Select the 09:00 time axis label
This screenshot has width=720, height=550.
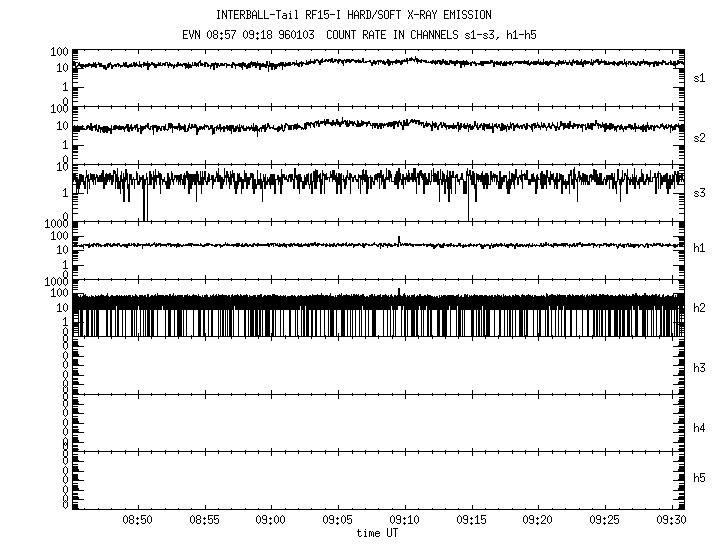pos(271,521)
